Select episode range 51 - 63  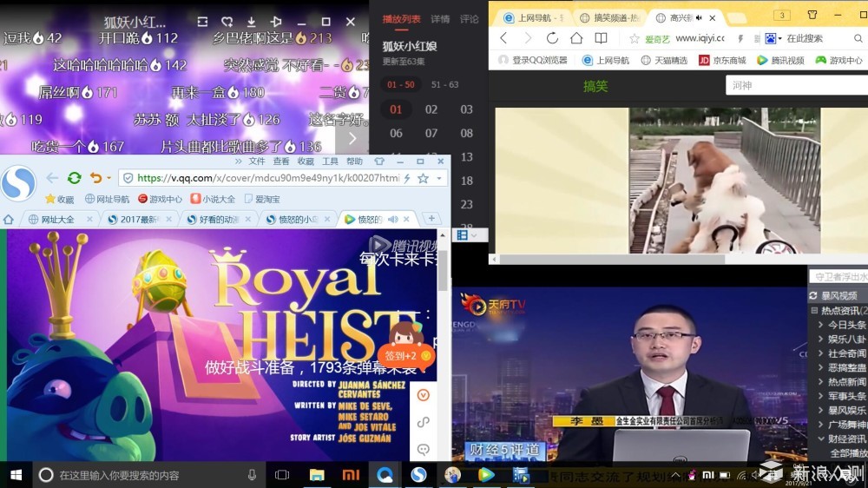445,84
